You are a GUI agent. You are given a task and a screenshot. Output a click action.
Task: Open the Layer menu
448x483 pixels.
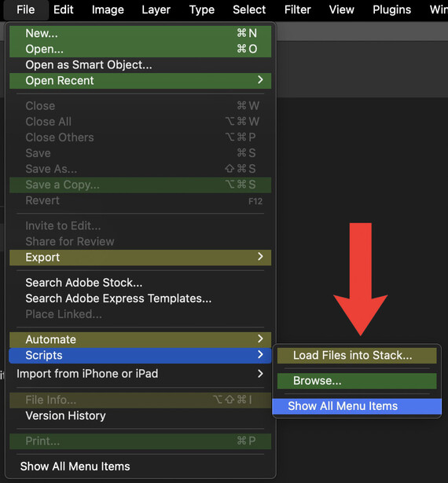156,9
